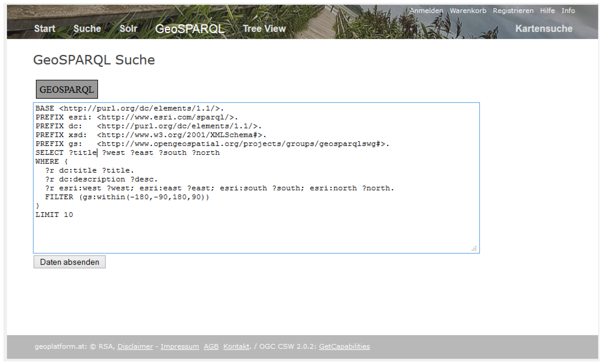Open the Info link
Viewport: 603px width, 364px height.
[x=568, y=11]
